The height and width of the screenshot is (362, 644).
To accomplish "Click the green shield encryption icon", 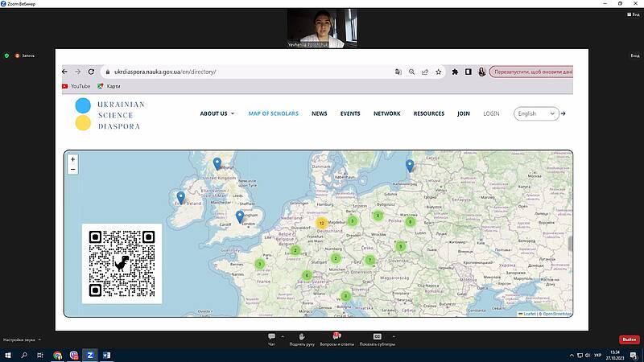I will point(6,56).
